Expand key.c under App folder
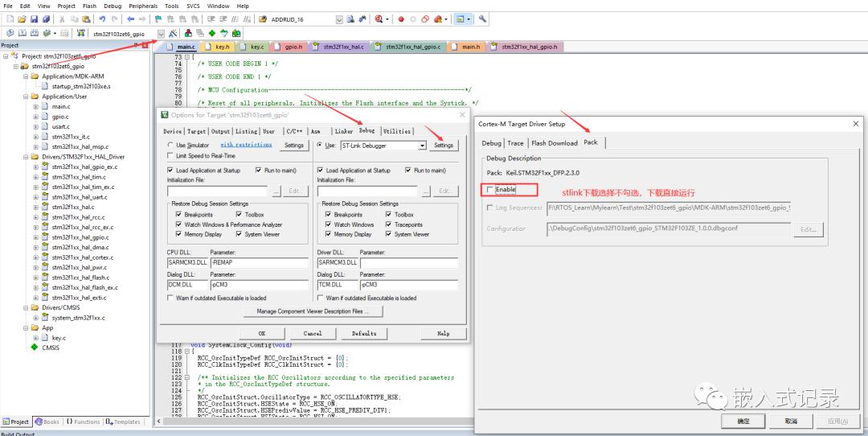This screenshot has width=868, height=436. click(x=35, y=338)
